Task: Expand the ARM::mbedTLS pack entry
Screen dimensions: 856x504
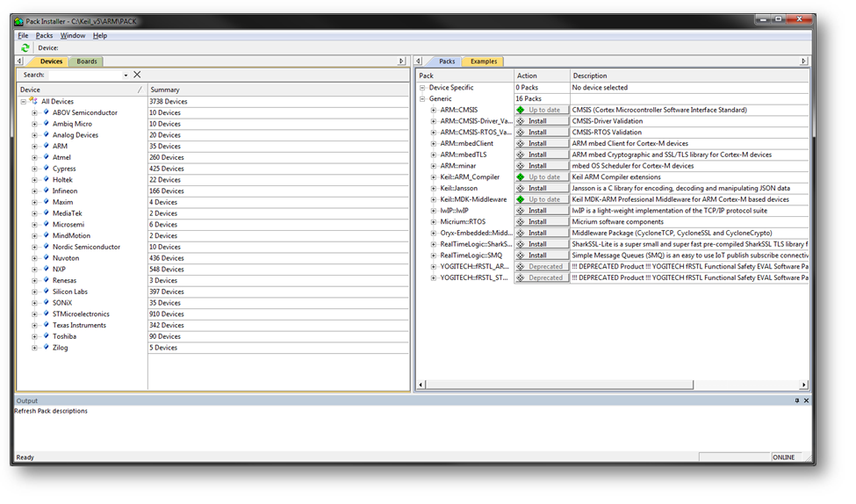Action: 434,155
